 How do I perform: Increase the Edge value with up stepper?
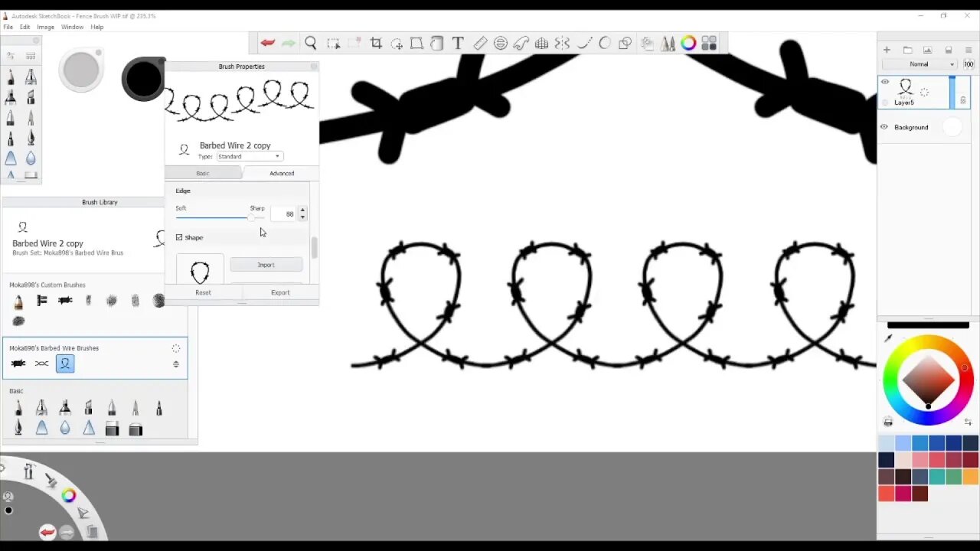click(x=302, y=210)
